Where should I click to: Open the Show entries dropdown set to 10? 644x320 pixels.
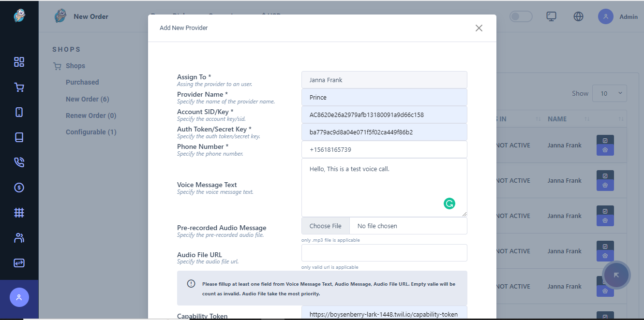pos(609,93)
